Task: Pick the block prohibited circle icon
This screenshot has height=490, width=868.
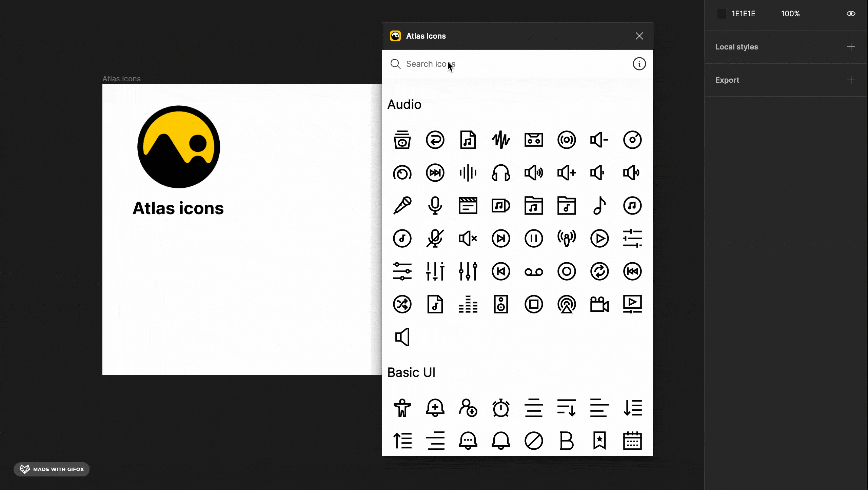Action: [534, 441]
